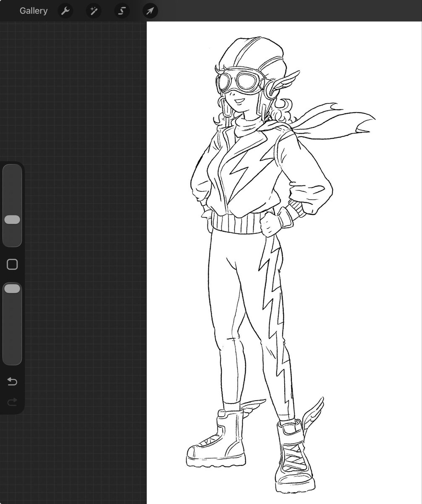This screenshot has width=422, height=504.
Task: Click the brush size slider handle
Action: click(x=12, y=219)
